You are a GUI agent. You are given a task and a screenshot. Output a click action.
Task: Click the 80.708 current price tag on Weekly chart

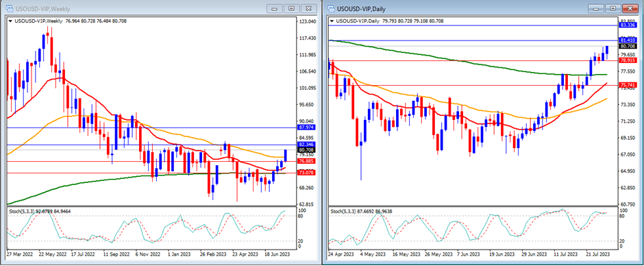coord(307,150)
